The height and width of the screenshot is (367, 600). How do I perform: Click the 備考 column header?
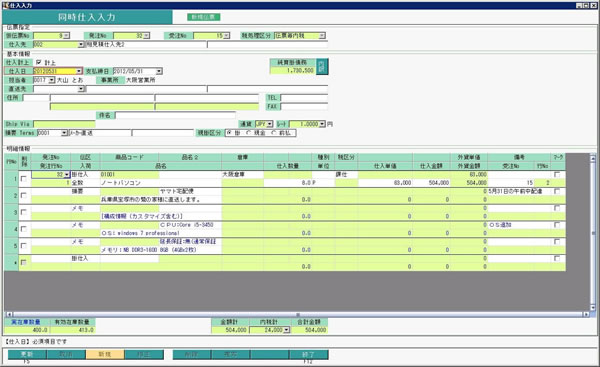(x=519, y=157)
